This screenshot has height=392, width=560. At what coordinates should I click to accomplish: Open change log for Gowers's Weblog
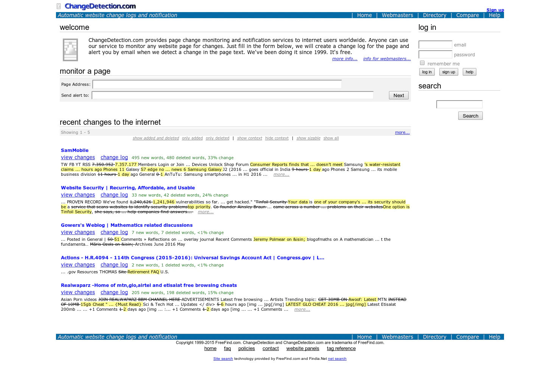(x=114, y=232)
